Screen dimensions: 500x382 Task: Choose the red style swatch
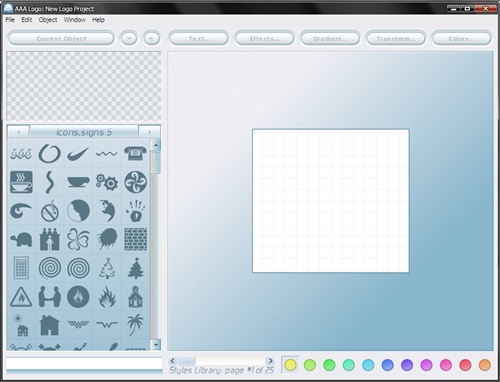pos(465,365)
